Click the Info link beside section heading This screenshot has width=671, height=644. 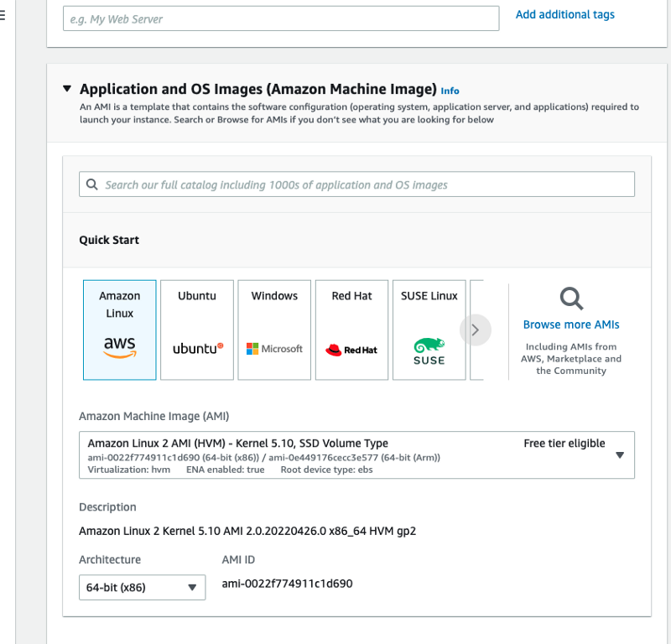(x=450, y=91)
